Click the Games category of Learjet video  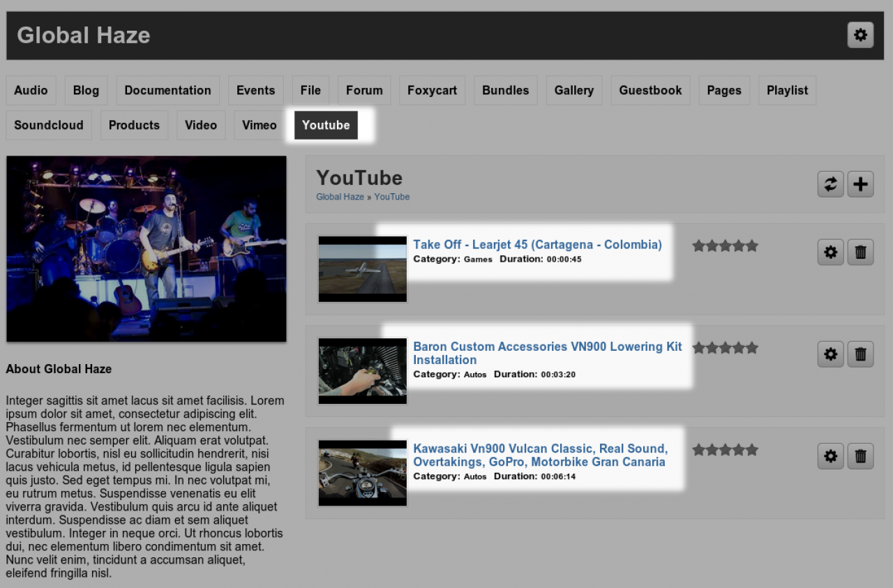[478, 259]
